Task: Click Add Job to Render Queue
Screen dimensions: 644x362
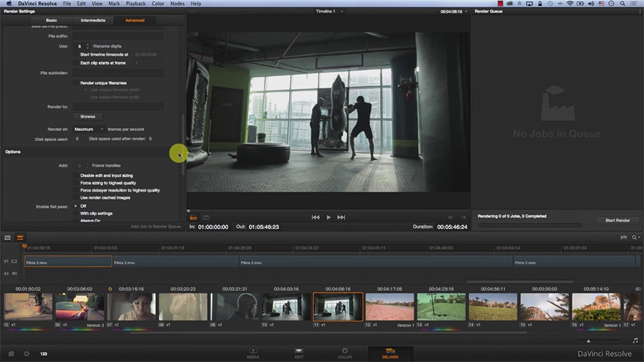Action: point(156,227)
